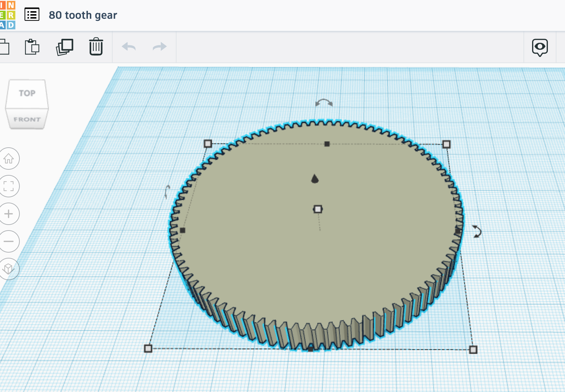
Task: Click FRONT on the view cube
Action: 27,119
